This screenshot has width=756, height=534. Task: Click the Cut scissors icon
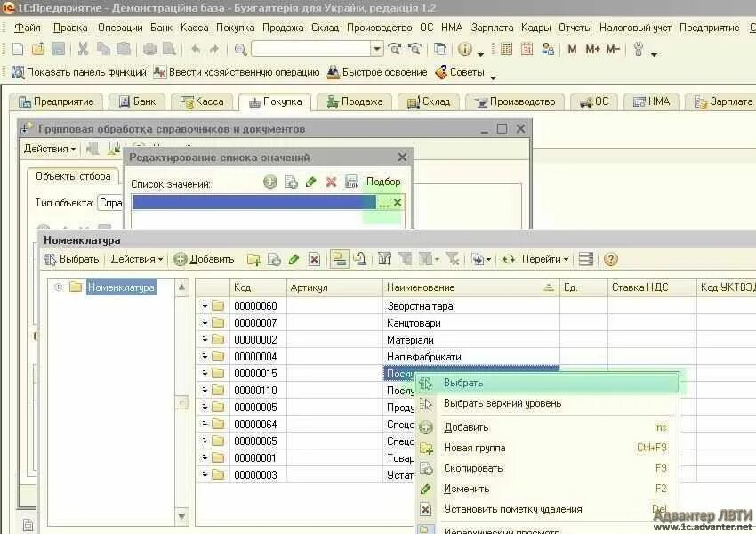tap(83, 49)
